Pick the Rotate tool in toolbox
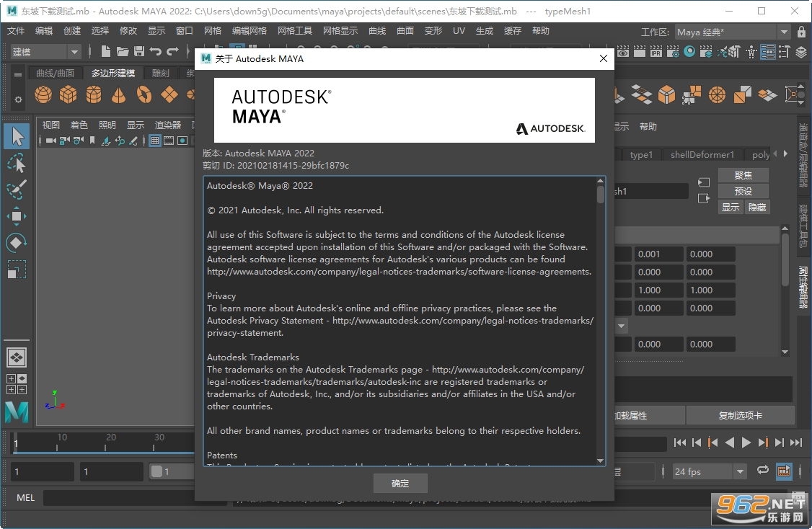The width and height of the screenshot is (812, 529). [17, 242]
